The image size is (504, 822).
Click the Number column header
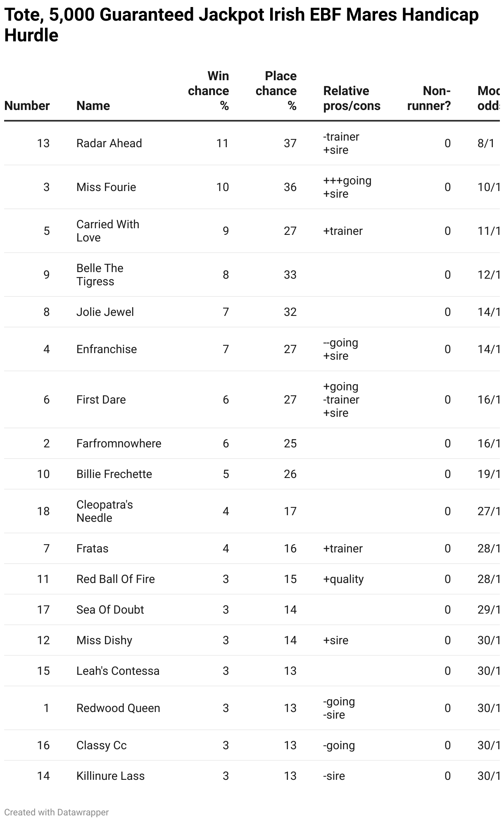pyautogui.click(x=27, y=106)
